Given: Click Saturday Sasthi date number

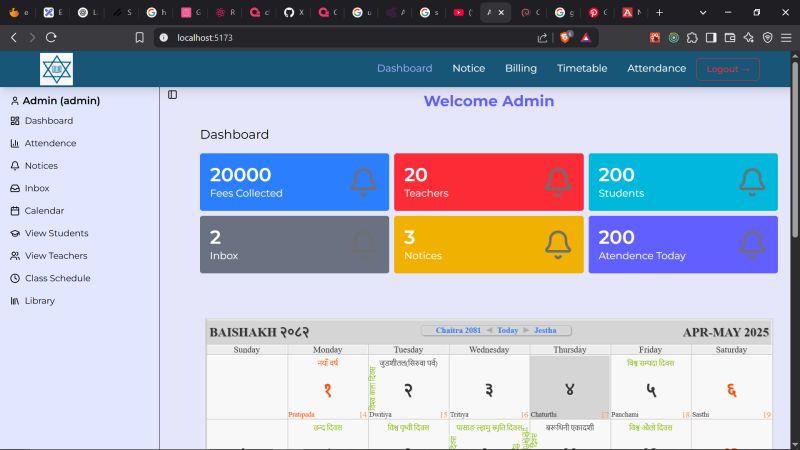Looking at the screenshot, I should tap(732, 390).
